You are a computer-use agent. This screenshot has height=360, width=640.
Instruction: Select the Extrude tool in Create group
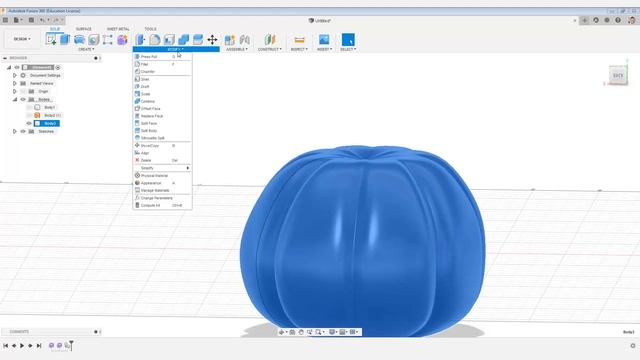[65, 40]
